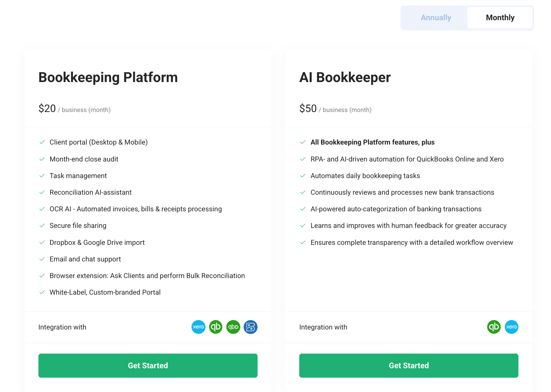Click checkmark beside Secure file sharing
Viewport: 551px width, 392px height.
[42, 226]
